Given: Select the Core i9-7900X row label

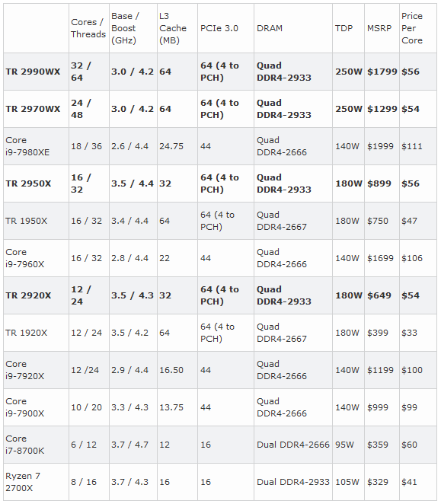Looking at the screenshot, I should click(25, 407).
